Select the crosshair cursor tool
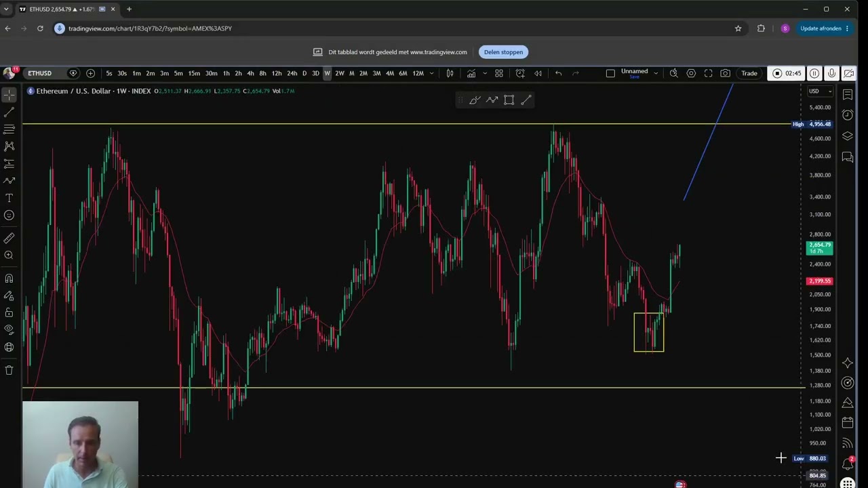 tap(9, 95)
